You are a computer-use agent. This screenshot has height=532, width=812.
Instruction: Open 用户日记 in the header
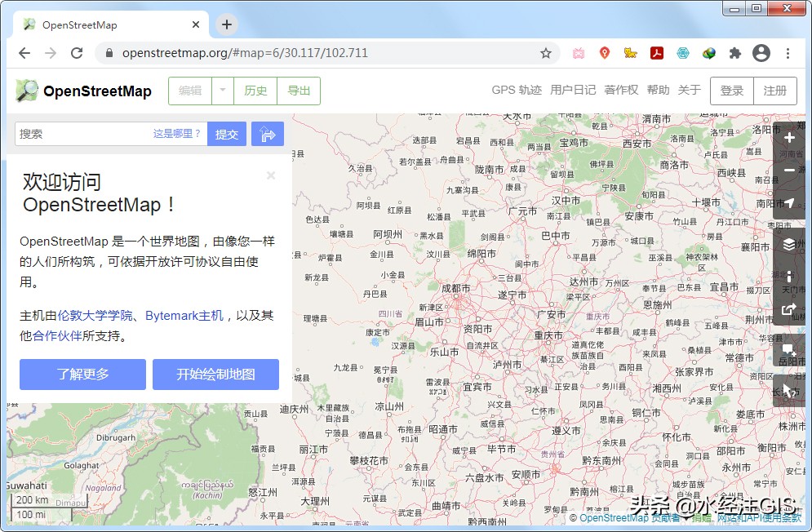click(x=573, y=90)
